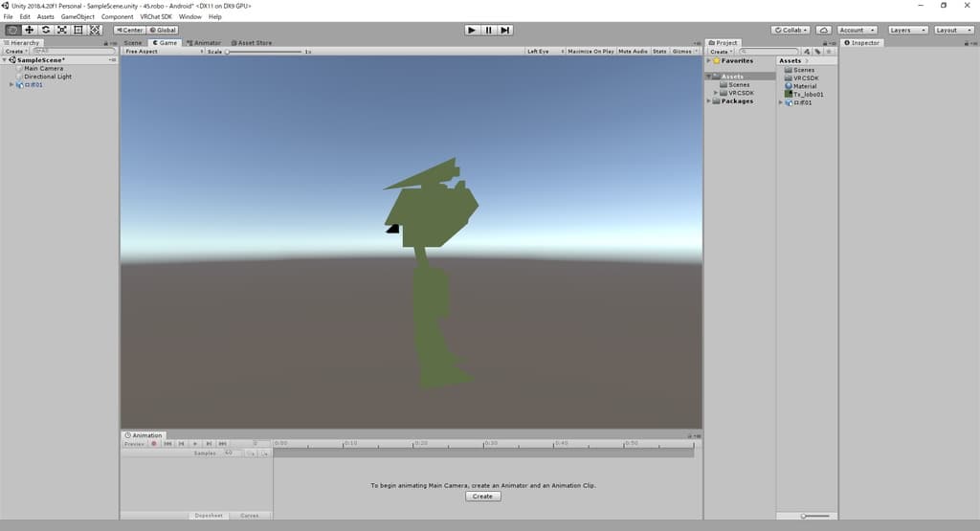Open the VRChat SDK menu
The image size is (980, 531).
156,17
